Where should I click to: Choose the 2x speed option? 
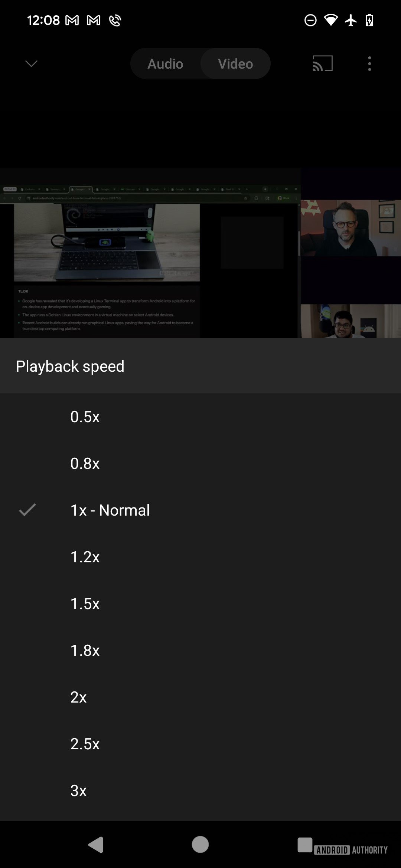[x=200, y=697]
